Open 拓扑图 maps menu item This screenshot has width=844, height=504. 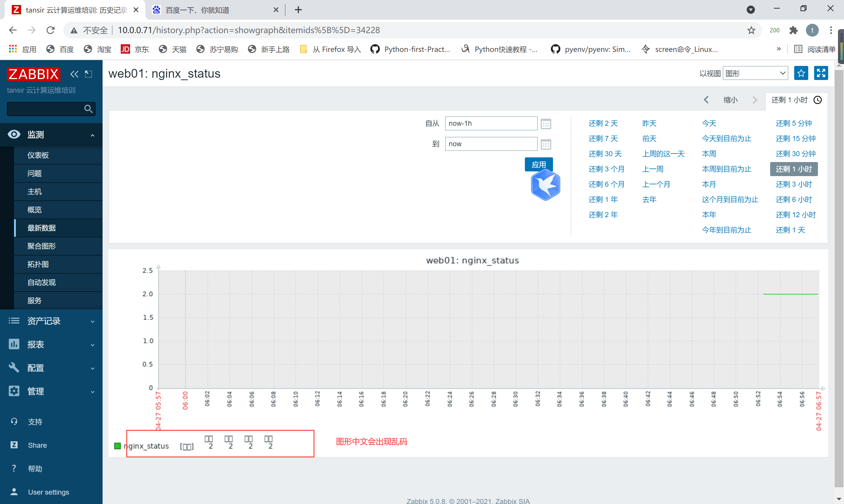58,264
